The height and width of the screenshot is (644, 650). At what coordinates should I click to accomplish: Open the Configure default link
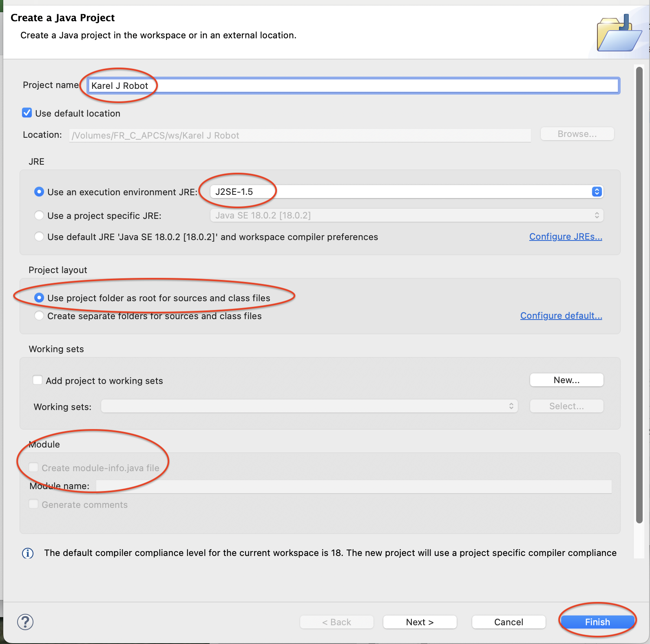[x=561, y=316]
